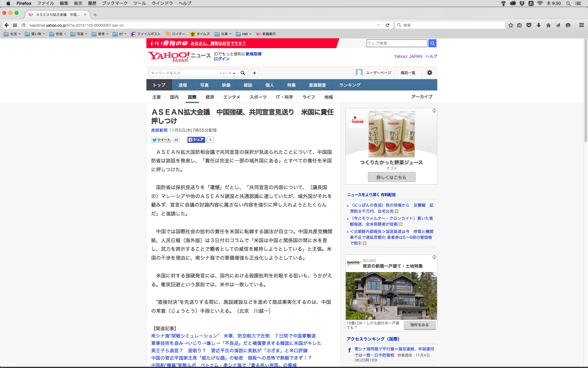
Task: Click the bookmark star icon in toolbar
Action: pos(511,25)
